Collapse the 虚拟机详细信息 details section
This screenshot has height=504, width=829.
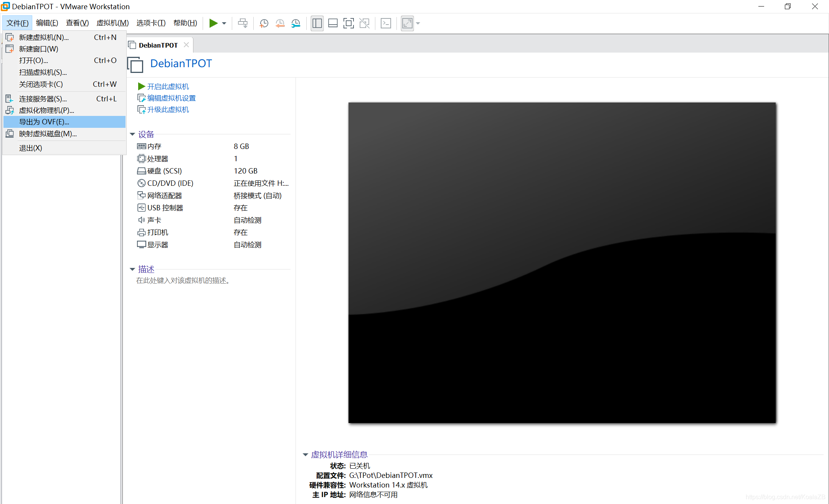click(306, 455)
